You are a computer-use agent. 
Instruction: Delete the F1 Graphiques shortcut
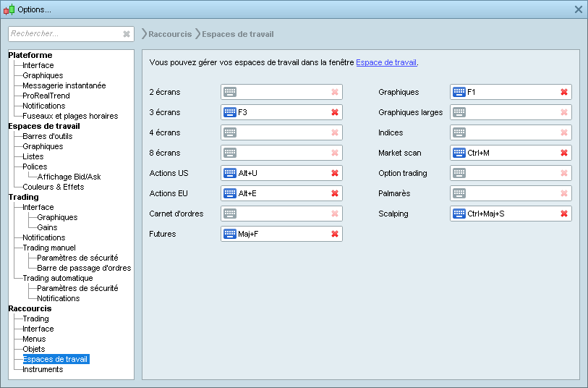coord(564,92)
